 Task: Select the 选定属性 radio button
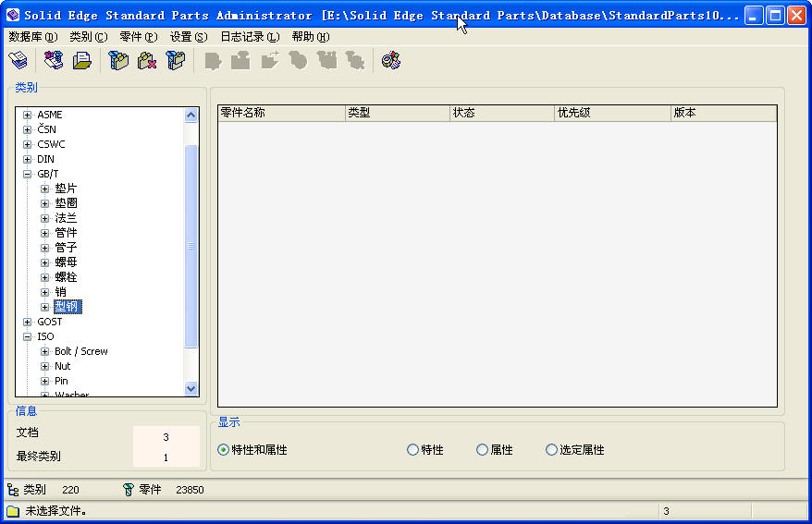click(551, 449)
